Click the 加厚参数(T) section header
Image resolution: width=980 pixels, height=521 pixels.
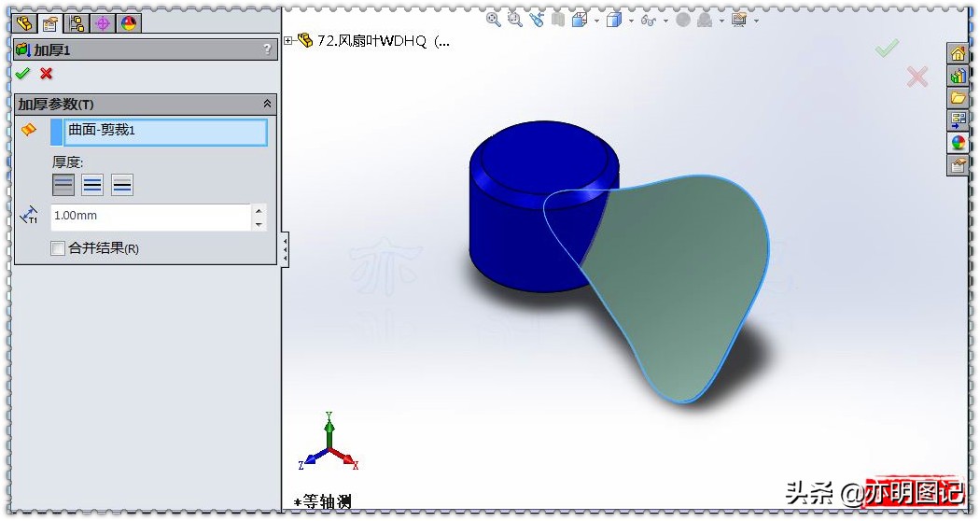(x=145, y=104)
